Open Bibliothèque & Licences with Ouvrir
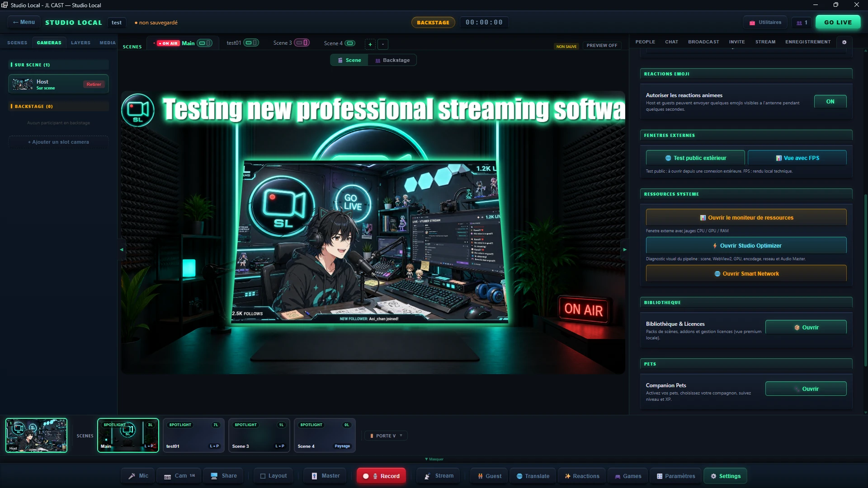The width and height of the screenshot is (868, 488). (806, 328)
